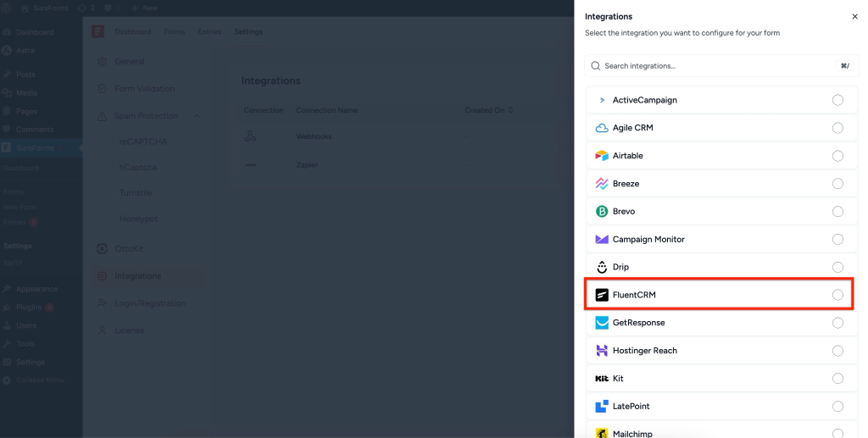Screen dimensions: 868x438
Task: Click the GetResponse blue logo icon
Action: [602, 323]
